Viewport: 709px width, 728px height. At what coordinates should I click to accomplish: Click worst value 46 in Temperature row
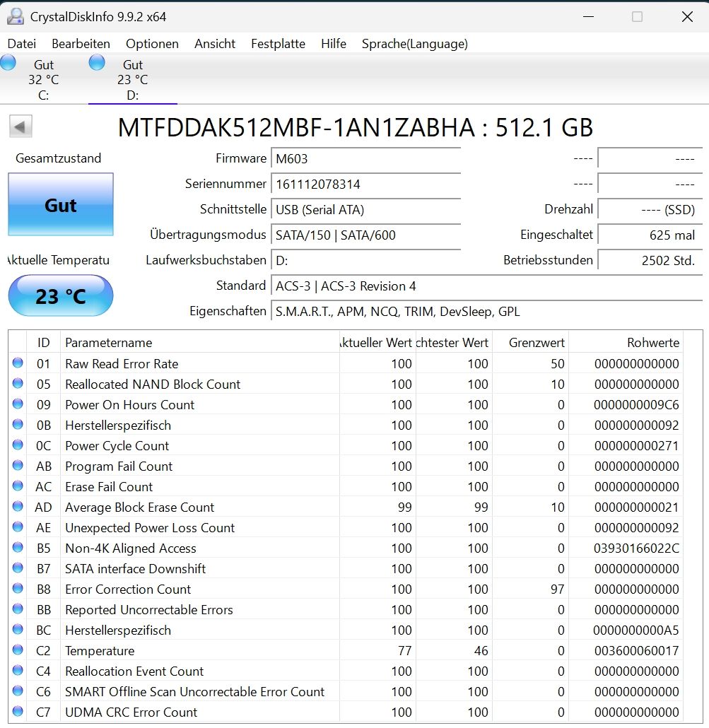[481, 651]
